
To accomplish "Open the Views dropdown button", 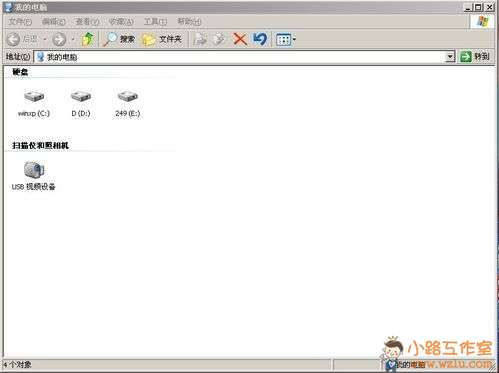I will pyautogui.click(x=286, y=40).
